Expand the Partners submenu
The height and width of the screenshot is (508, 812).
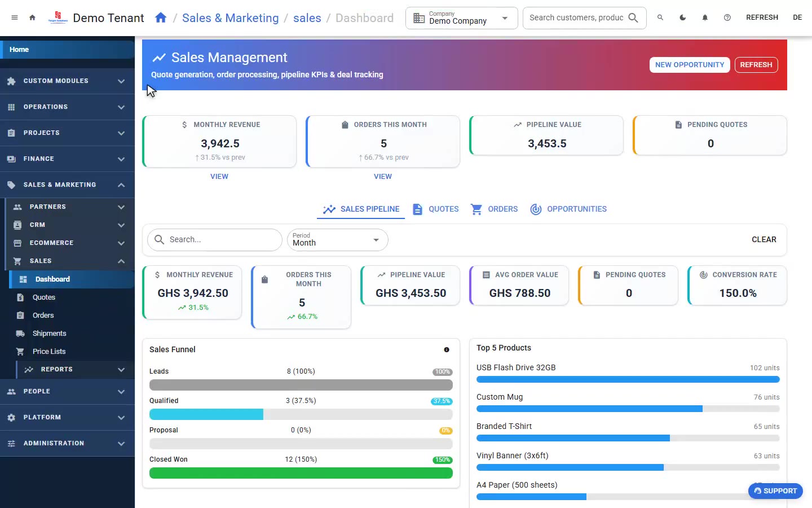(69, 207)
